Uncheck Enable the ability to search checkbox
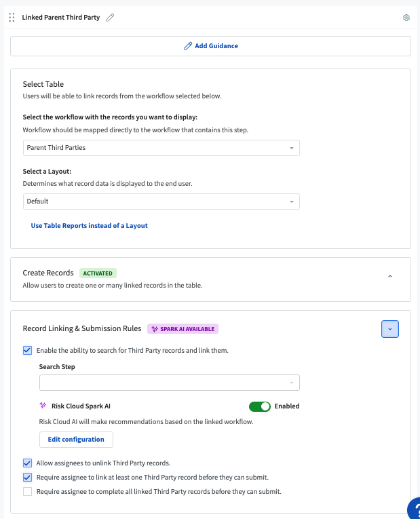This screenshot has width=420, height=519. click(x=28, y=351)
